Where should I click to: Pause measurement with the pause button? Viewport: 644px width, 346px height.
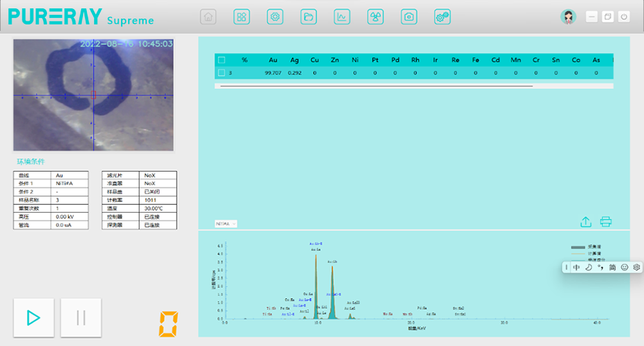(x=80, y=318)
